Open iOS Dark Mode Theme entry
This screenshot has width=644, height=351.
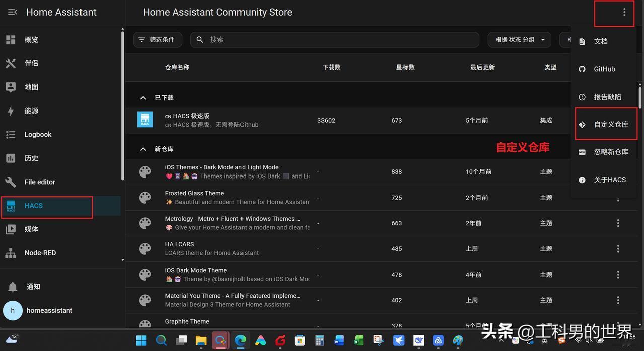click(196, 270)
